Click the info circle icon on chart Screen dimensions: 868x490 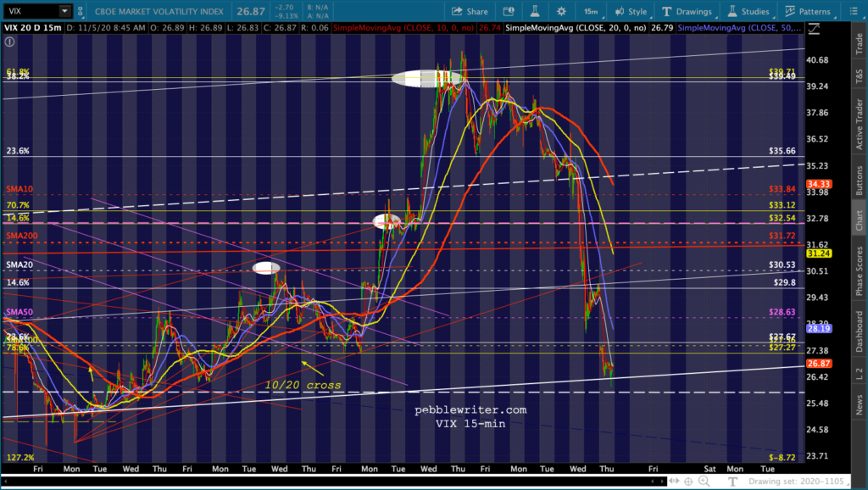pyautogui.click(x=9, y=42)
